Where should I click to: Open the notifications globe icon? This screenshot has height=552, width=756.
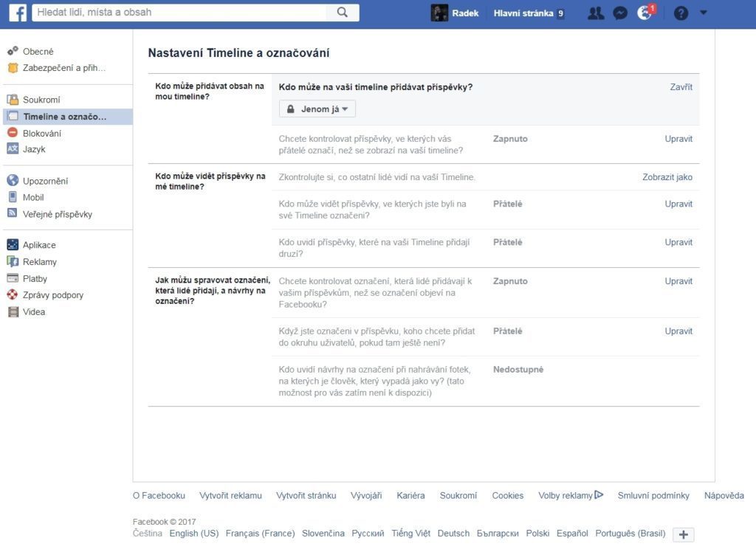click(645, 13)
